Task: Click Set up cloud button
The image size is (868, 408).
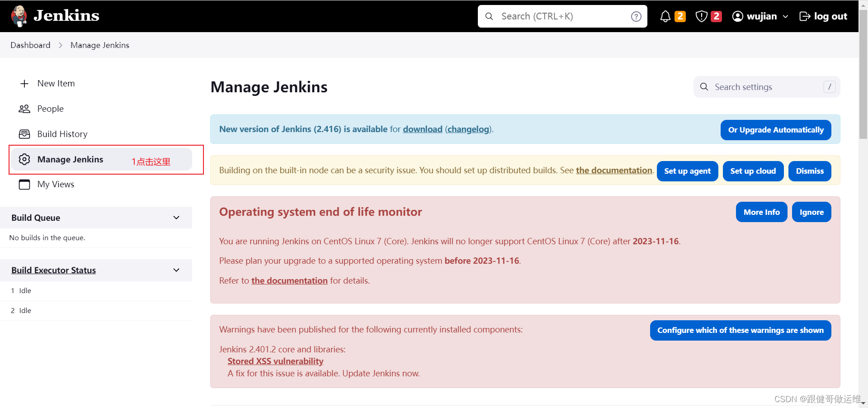Action: pos(753,171)
